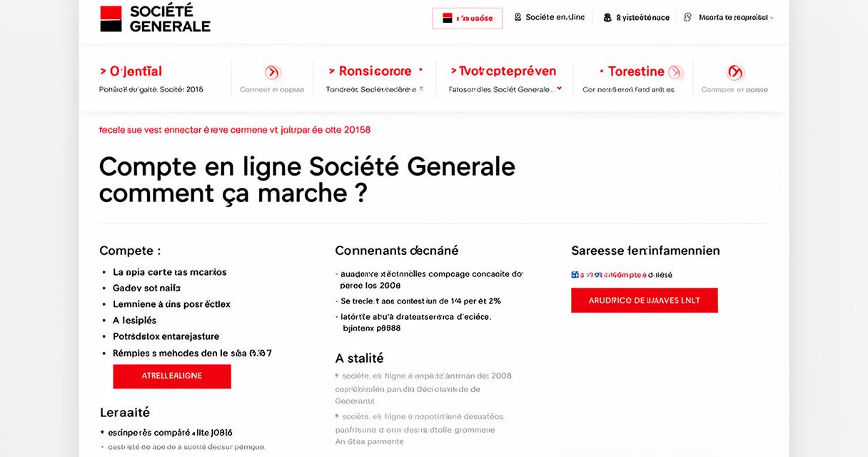Expand the O'jential menu arrow
868x457 pixels.
103,71
